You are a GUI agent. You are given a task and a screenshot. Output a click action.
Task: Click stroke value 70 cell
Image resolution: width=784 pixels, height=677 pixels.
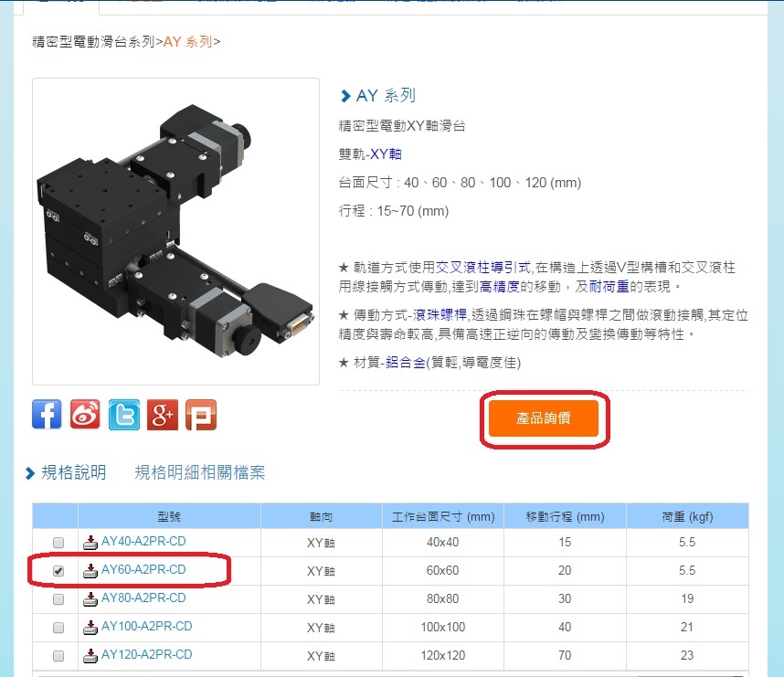[565, 655]
